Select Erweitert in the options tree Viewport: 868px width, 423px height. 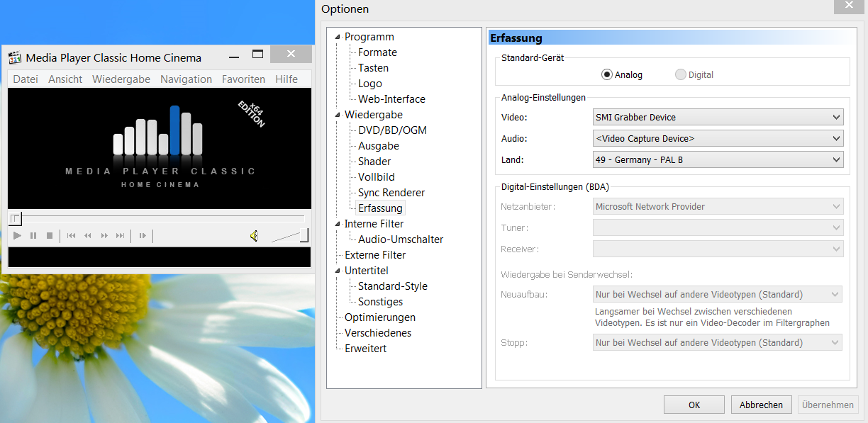(365, 349)
